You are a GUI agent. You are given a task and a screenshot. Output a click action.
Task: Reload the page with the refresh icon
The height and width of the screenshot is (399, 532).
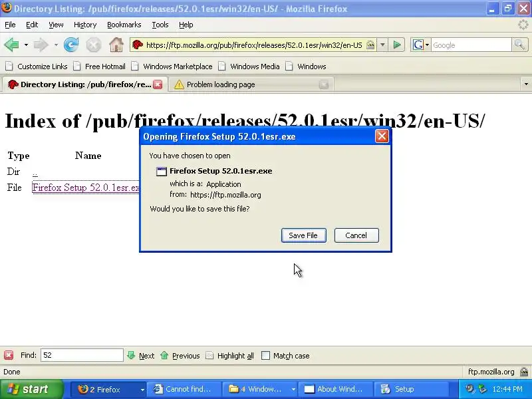click(x=71, y=45)
